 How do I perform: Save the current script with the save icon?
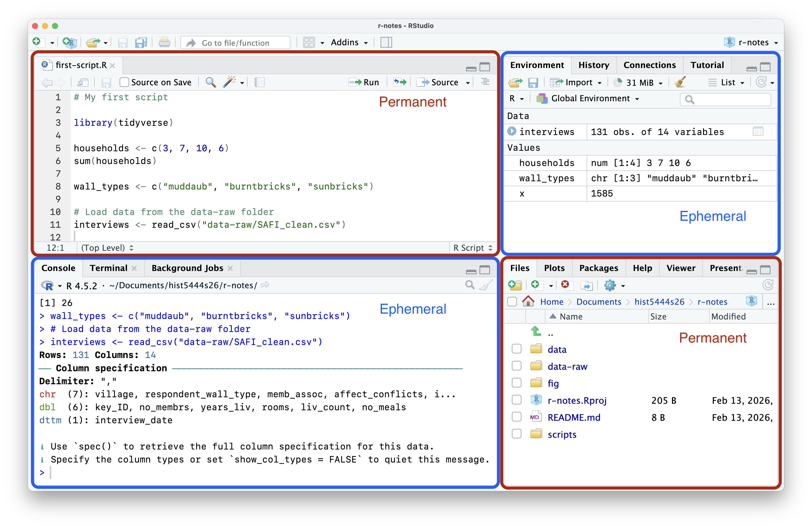coord(106,82)
